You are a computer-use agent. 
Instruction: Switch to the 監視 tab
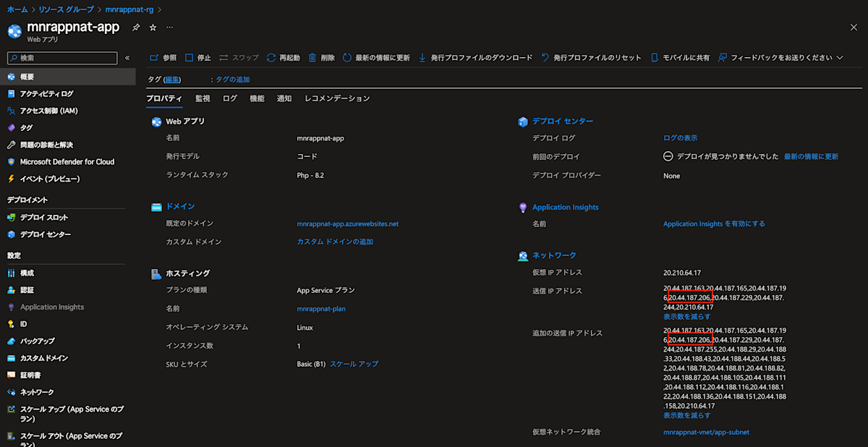203,98
